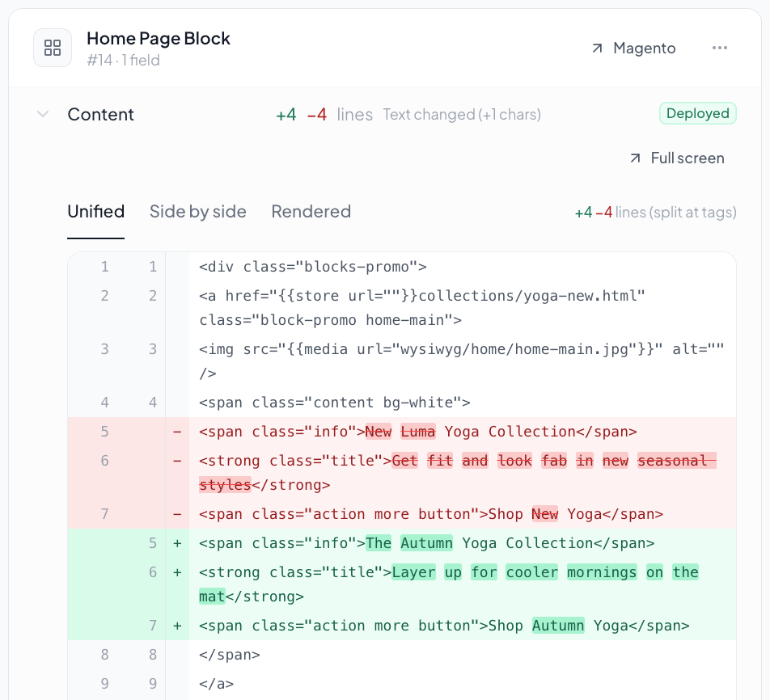Click removed line 'Shop New Yoga'

tap(402, 514)
